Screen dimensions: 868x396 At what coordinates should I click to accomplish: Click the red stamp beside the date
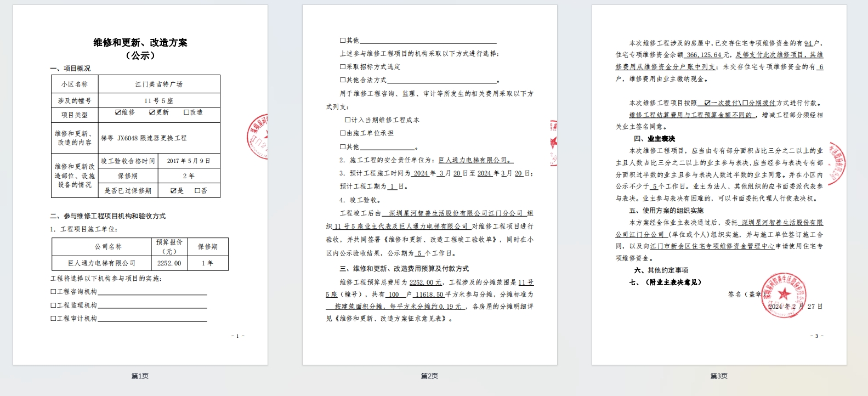tap(783, 295)
